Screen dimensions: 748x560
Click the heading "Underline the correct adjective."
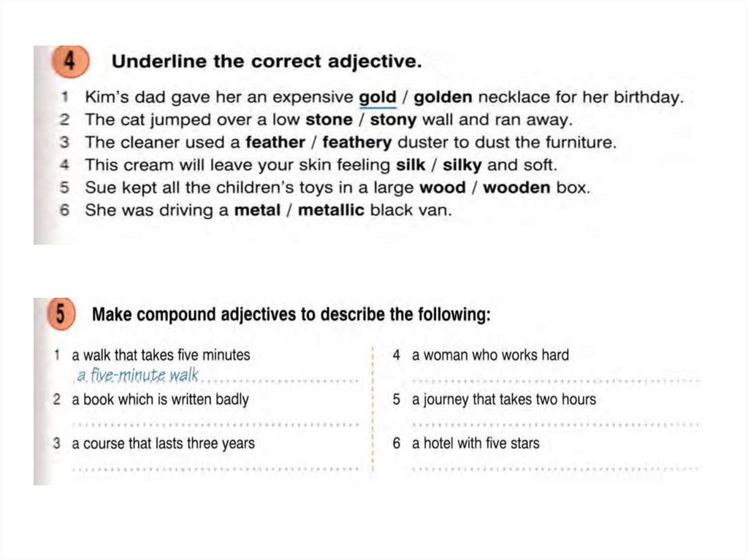[x=267, y=63]
